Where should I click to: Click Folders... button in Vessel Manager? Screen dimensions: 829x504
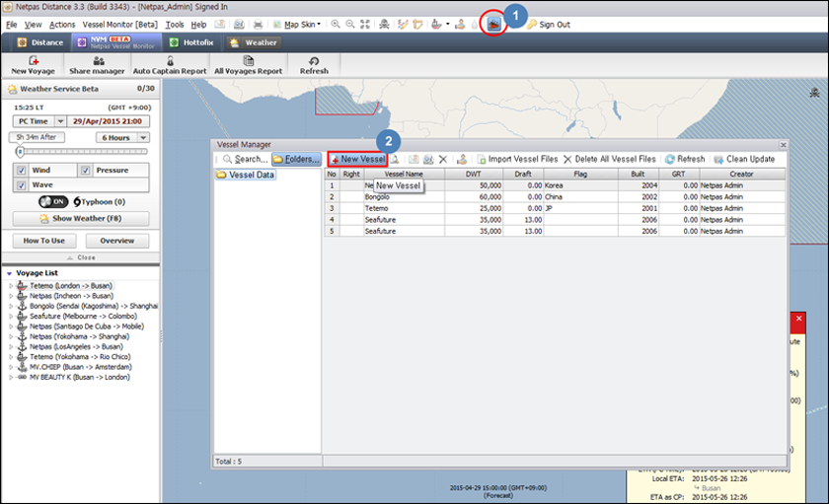click(x=297, y=159)
